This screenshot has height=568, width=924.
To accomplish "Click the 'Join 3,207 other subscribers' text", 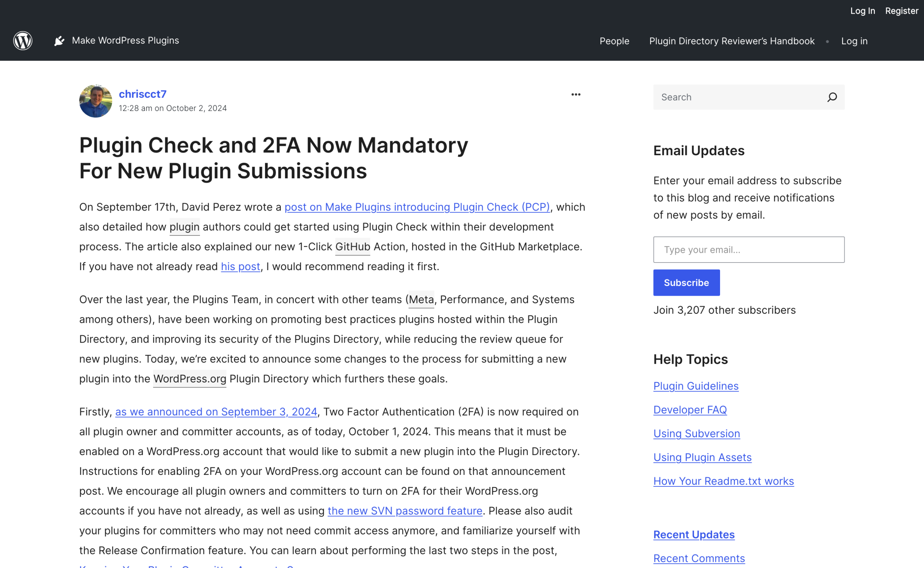I will (724, 310).
